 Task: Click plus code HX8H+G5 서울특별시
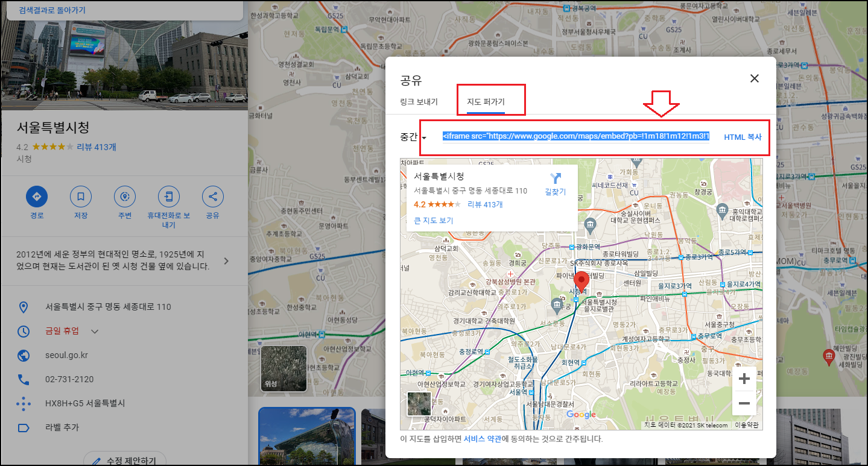[x=85, y=403]
